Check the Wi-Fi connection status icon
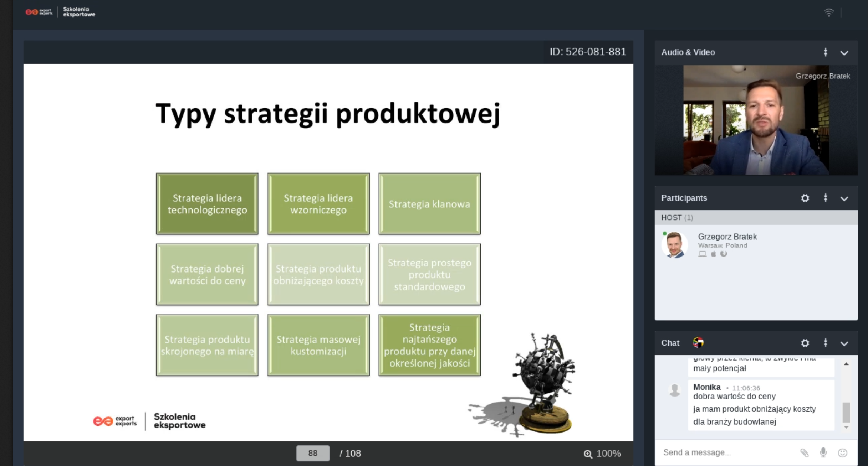Image resolution: width=868 pixels, height=466 pixels. (828, 13)
